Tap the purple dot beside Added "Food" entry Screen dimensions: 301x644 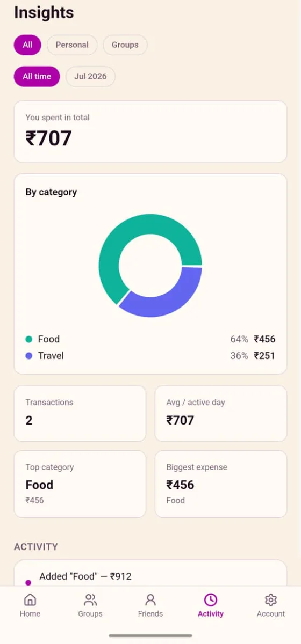click(x=28, y=582)
